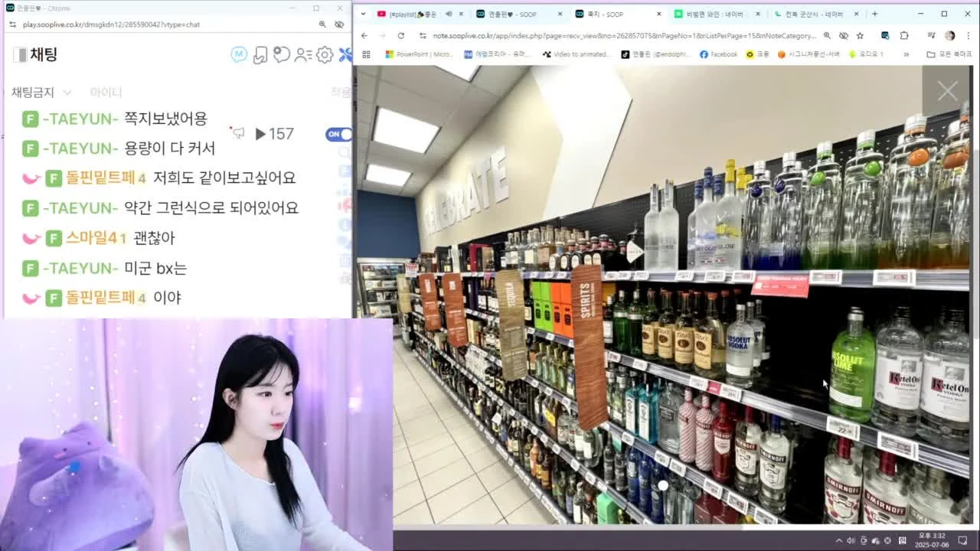Screen dimensions: 980x551
Task: Open the '모든 북마크' folder
Action: click(x=949, y=54)
